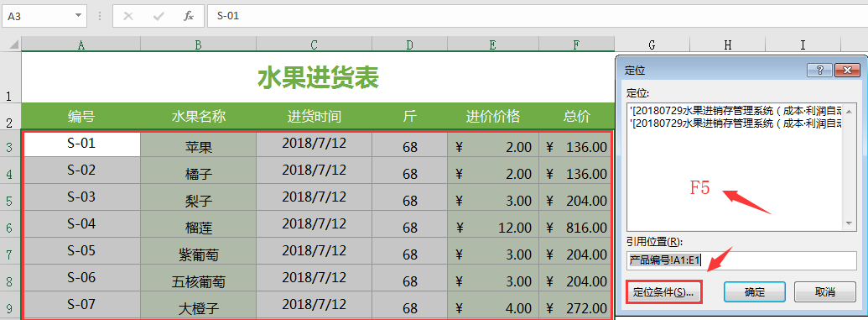Select column D header
868x320 pixels.
(409, 45)
